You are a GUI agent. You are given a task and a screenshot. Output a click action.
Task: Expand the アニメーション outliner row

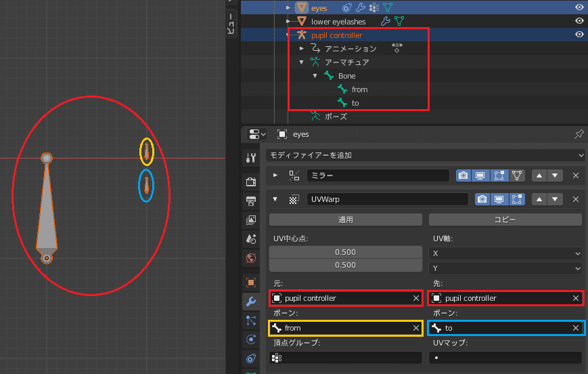[x=302, y=48]
